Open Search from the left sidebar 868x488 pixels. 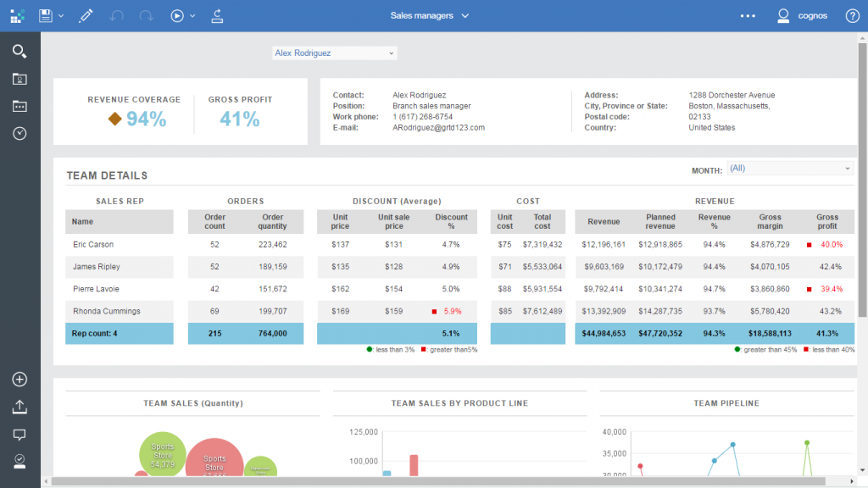click(19, 52)
